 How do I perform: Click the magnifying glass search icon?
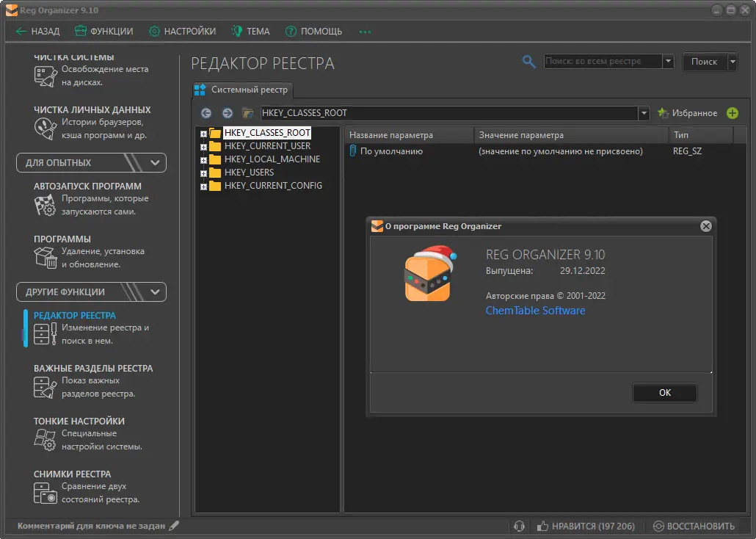[529, 61]
